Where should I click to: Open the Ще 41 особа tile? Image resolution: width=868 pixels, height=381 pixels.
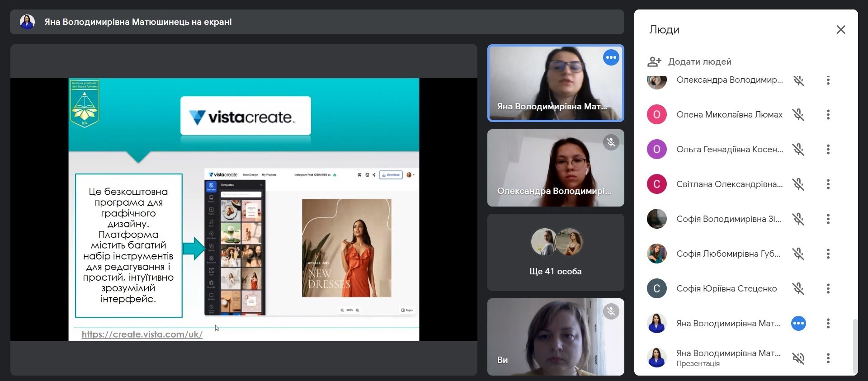(x=555, y=252)
